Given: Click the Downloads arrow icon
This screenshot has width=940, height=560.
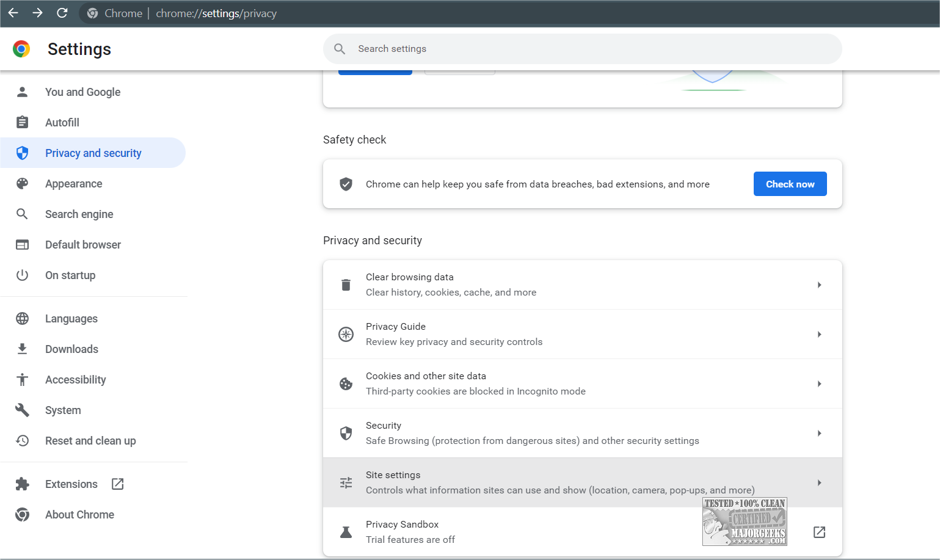Looking at the screenshot, I should [x=23, y=349].
